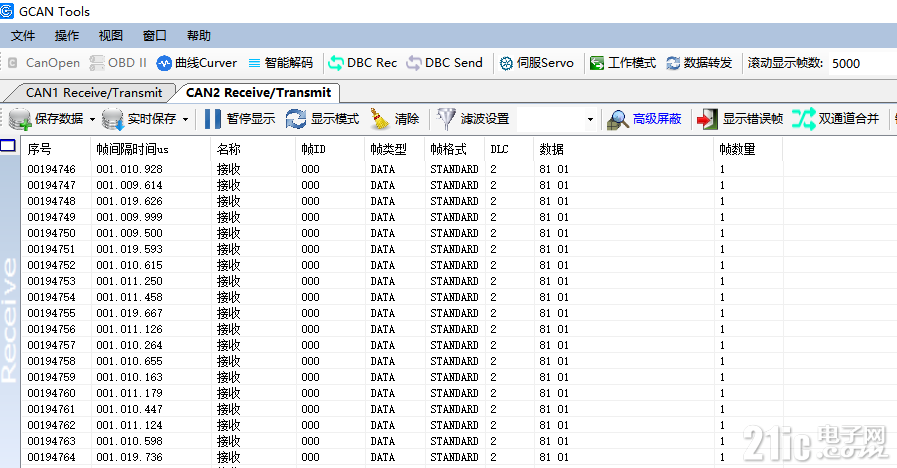Click the 序号 column header

(55, 149)
